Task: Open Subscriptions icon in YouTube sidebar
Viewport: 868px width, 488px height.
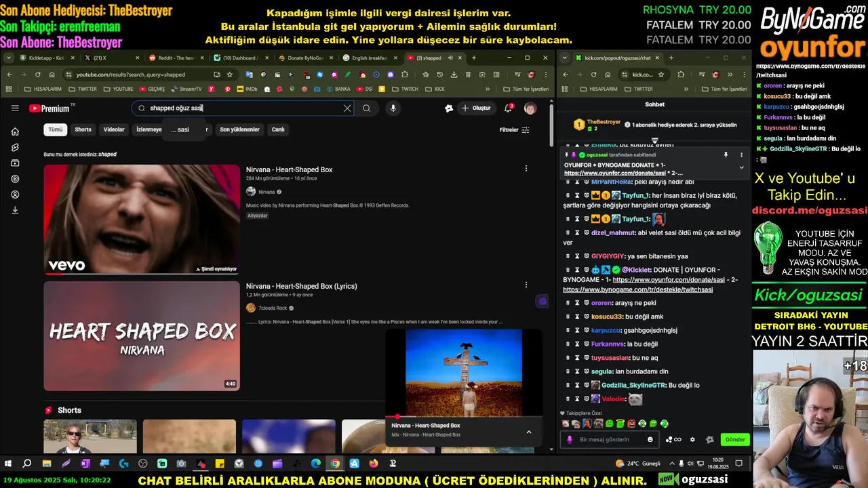Action: [x=15, y=163]
